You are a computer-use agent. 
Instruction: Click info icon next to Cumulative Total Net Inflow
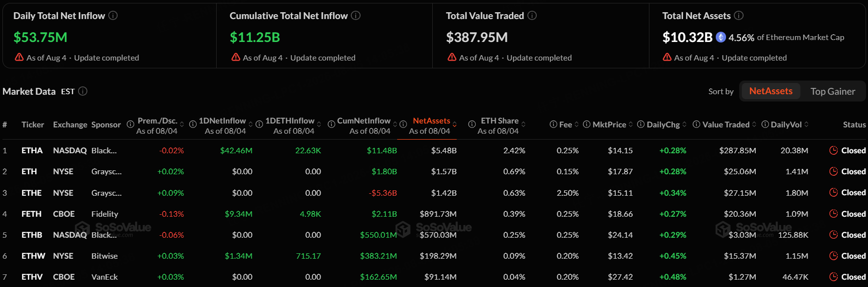coord(356,16)
